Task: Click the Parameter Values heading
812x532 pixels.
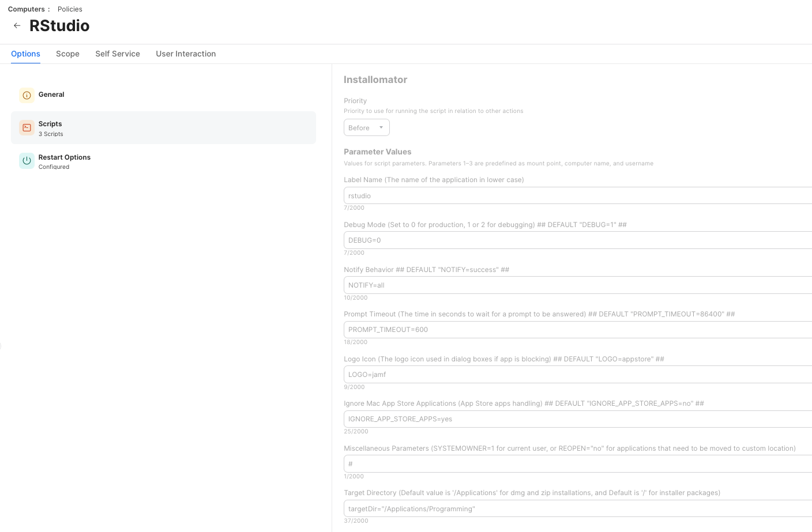Action: [378, 152]
